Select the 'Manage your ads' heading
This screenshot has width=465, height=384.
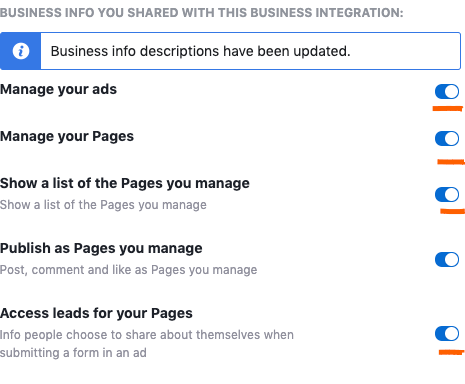click(58, 89)
